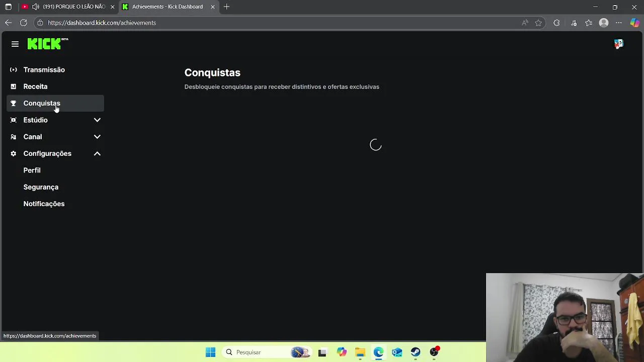Open Notificações settings
Screen dimensions: 644x362
pyautogui.click(x=44, y=204)
